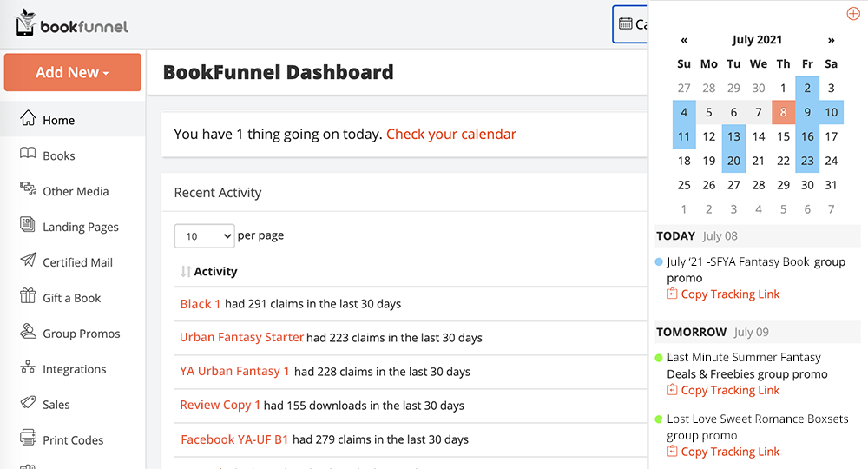Viewport: 868px width, 469px height.
Task: Open the Urban Fantasy Starter link
Action: point(241,337)
